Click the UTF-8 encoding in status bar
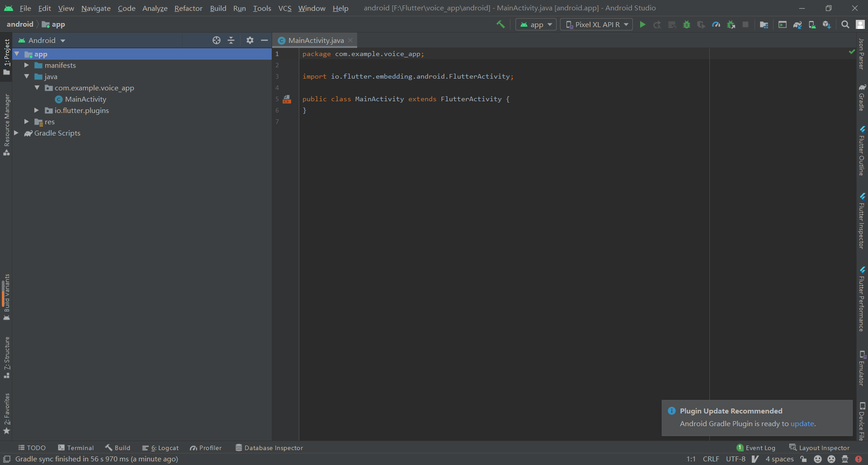The height and width of the screenshot is (465, 868). [x=736, y=459]
